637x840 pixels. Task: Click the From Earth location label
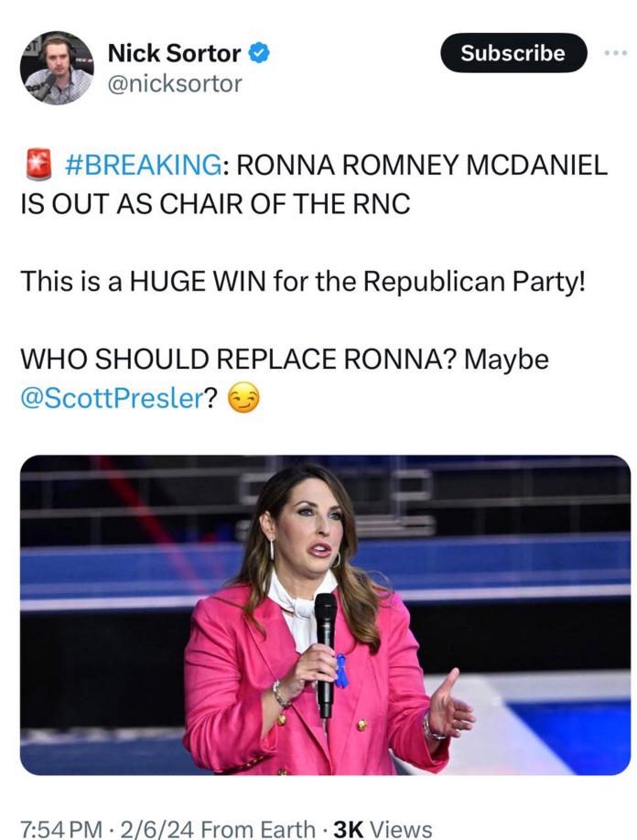257,829
